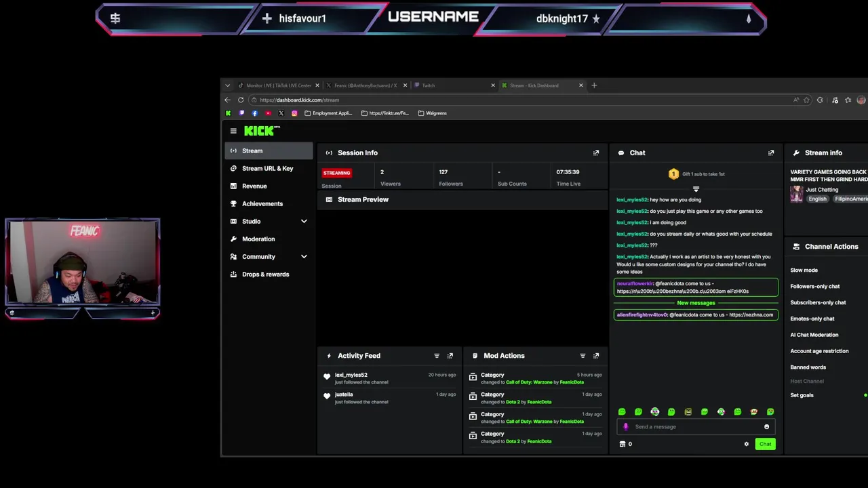Click the red STREAMING status badge

(336, 174)
